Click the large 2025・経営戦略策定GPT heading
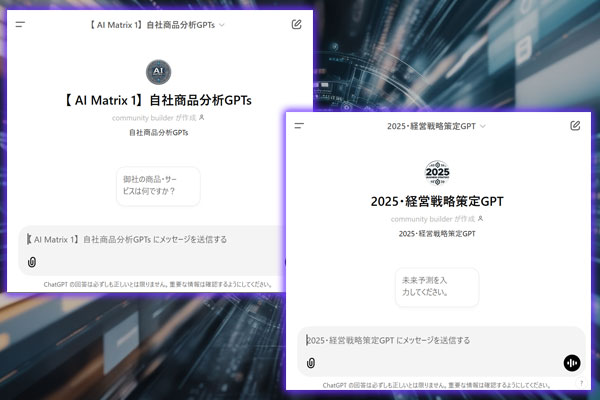Image resolution: width=600 pixels, height=400 pixels. (x=437, y=201)
